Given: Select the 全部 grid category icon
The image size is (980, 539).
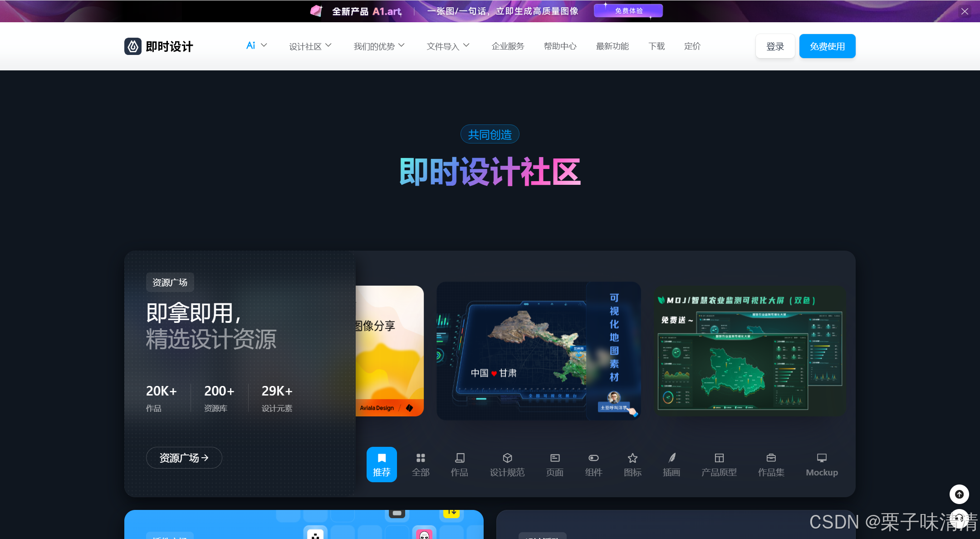Looking at the screenshot, I should click(x=421, y=458).
